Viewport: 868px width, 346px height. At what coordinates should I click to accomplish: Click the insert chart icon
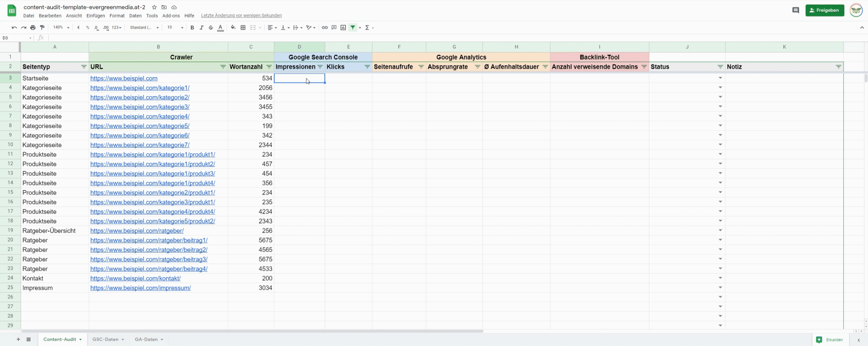343,27
